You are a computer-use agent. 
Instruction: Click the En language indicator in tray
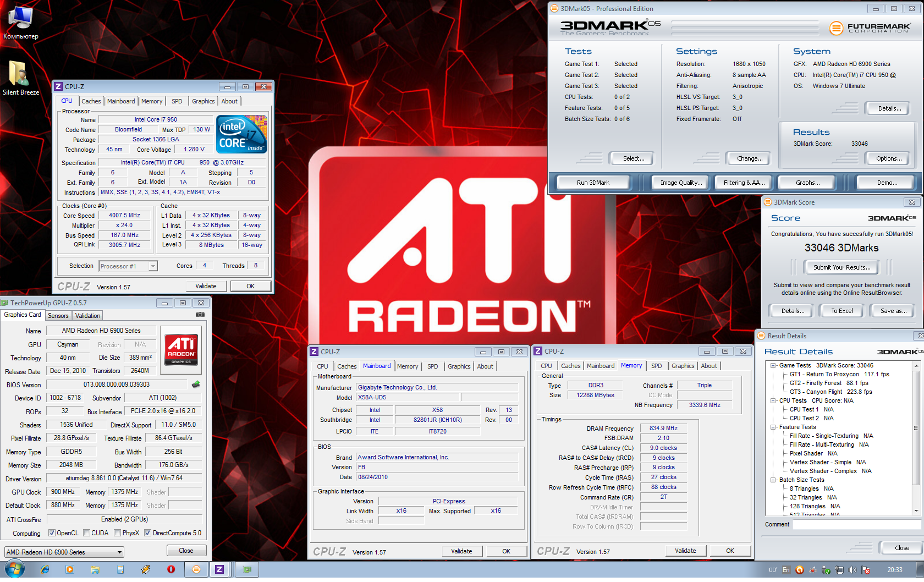[x=787, y=570]
